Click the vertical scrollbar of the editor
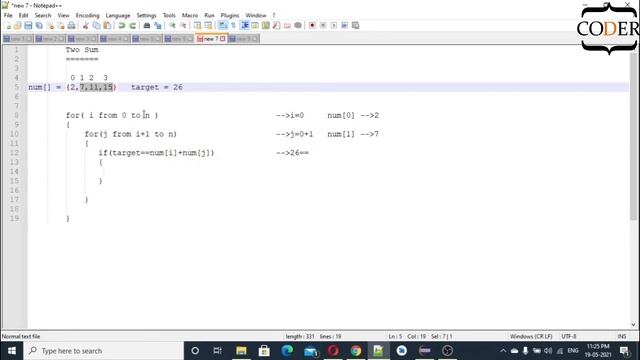Image resolution: width=640 pixels, height=360 pixels. click(633, 137)
